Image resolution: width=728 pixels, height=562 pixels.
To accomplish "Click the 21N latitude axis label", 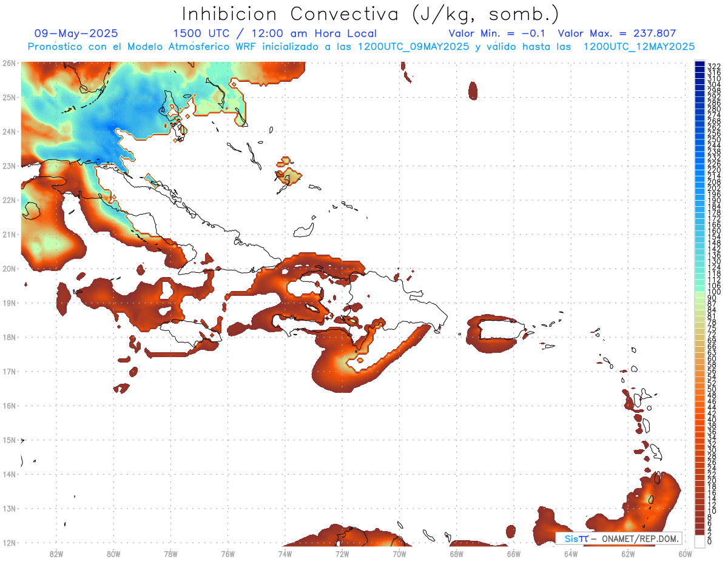I will coord(9,234).
